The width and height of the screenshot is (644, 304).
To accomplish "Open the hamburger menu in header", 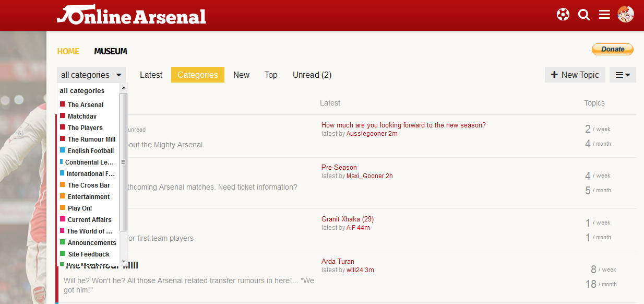I will coord(604,15).
